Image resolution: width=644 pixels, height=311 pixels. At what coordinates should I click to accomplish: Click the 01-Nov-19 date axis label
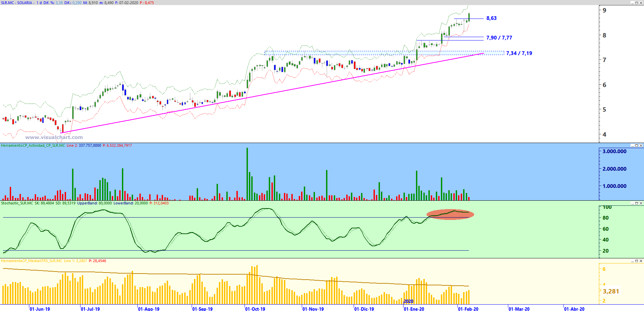(x=313, y=309)
